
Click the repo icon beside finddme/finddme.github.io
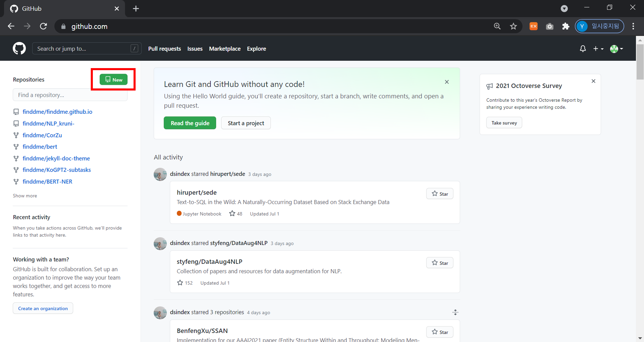coord(16,112)
